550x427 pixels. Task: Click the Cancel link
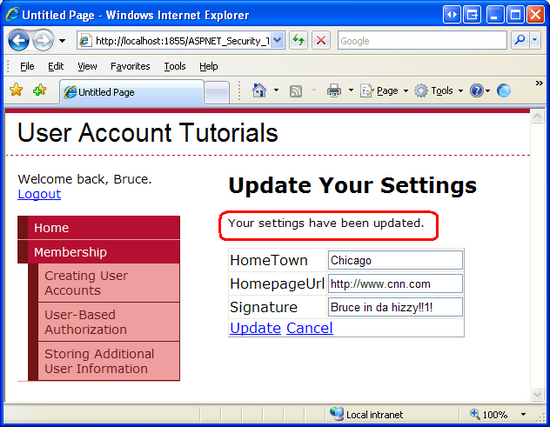(x=310, y=328)
